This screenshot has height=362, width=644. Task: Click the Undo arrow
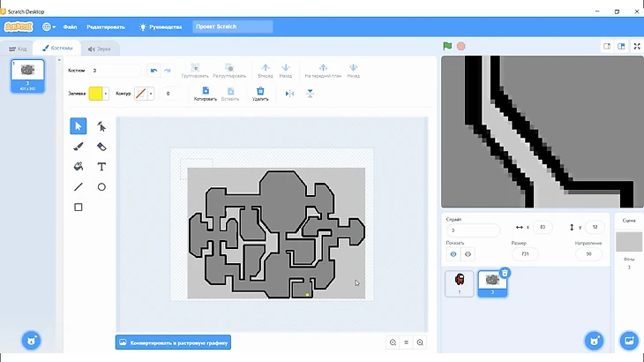(154, 71)
